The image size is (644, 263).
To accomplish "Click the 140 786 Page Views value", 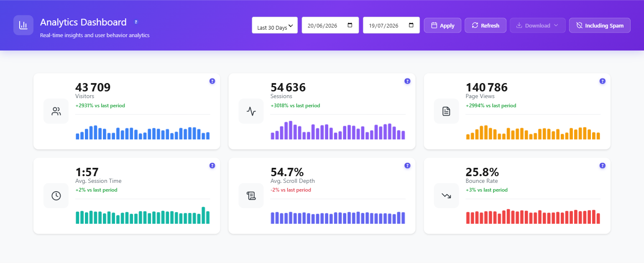I will 486,87.
